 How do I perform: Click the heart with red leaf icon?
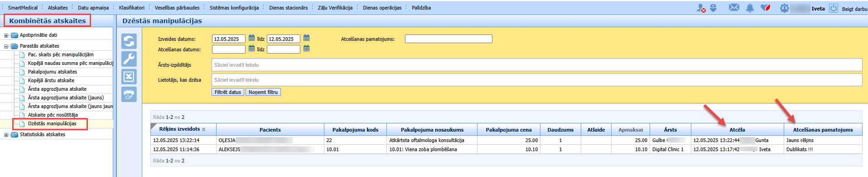pyautogui.click(x=766, y=8)
